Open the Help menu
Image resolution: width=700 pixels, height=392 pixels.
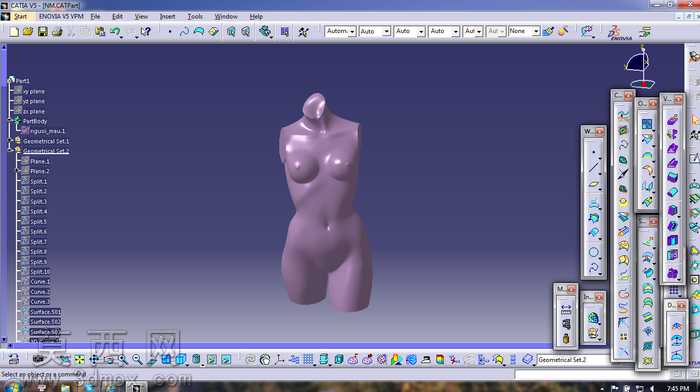tap(256, 17)
